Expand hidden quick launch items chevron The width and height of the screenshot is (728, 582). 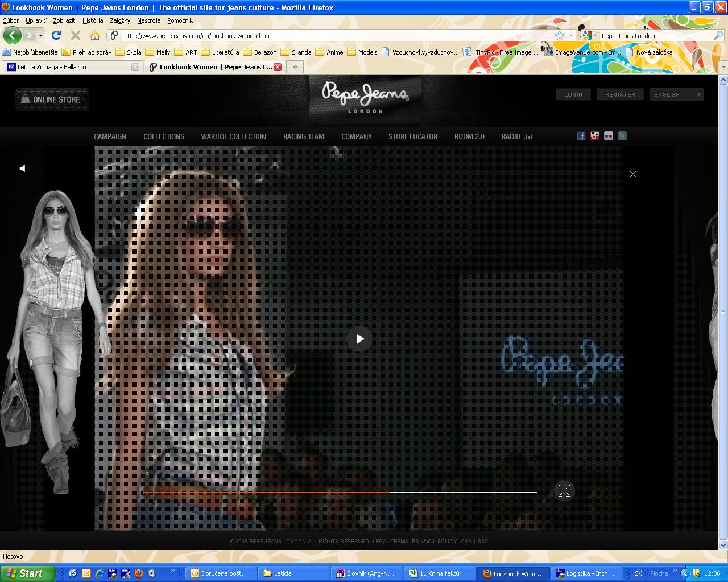coord(173,571)
